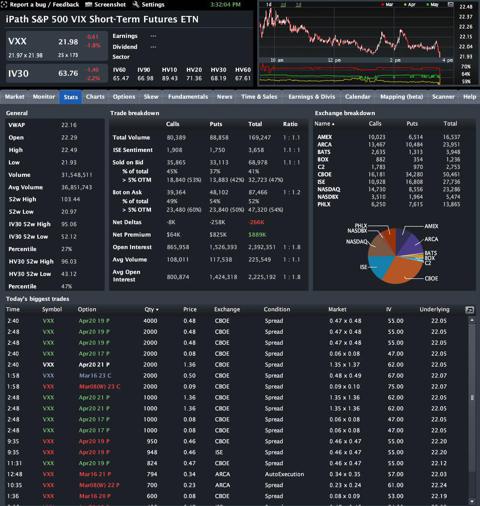Sort exchange breakdown by Name arrow
The image size is (480, 506).
click(333, 124)
